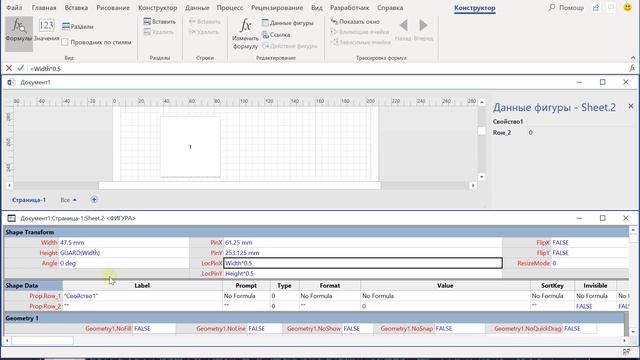Close the Данные фигуры panel
Screen dimensions: 640x360
pyautogui.click(x=631, y=106)
